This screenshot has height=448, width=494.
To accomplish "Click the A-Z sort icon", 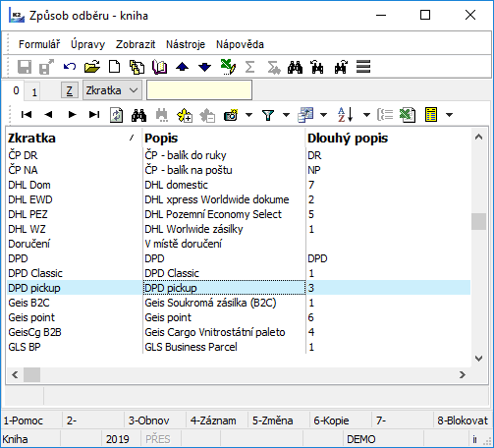I will (345, 115).
